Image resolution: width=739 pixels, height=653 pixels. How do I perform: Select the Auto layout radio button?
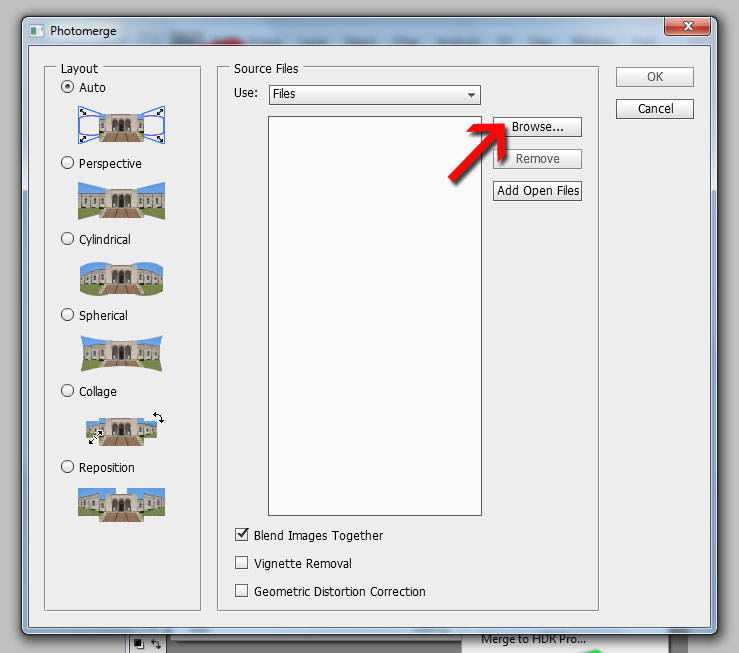67,87
